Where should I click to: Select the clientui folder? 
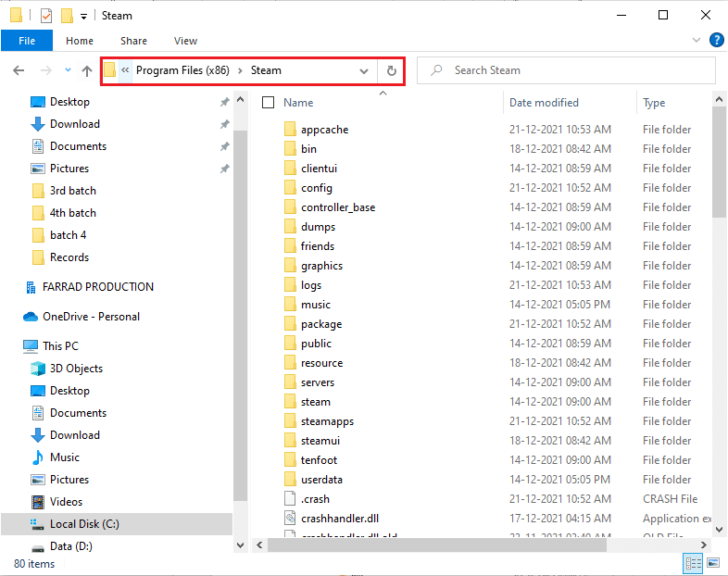click(319, 168)
